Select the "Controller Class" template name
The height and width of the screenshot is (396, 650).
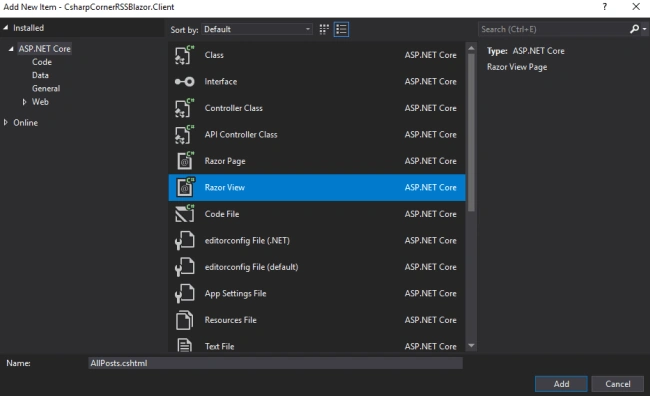[233, 108]
